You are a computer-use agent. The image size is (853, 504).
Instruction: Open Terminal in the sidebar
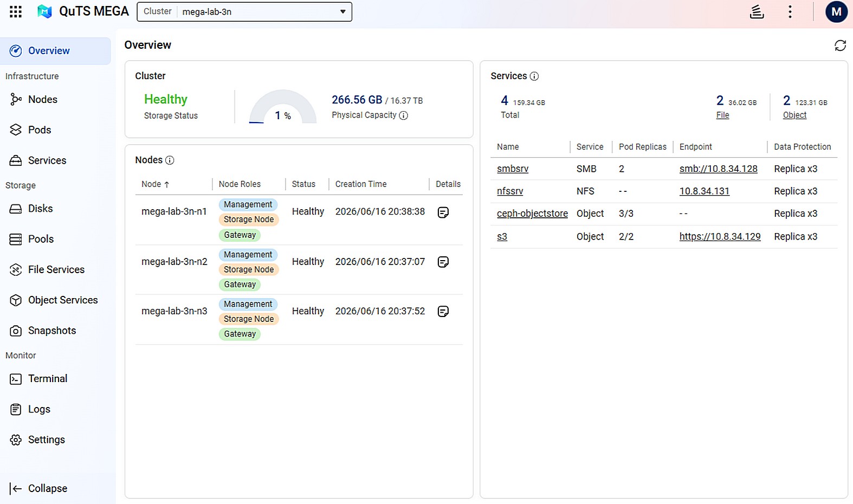click(55, 379)
